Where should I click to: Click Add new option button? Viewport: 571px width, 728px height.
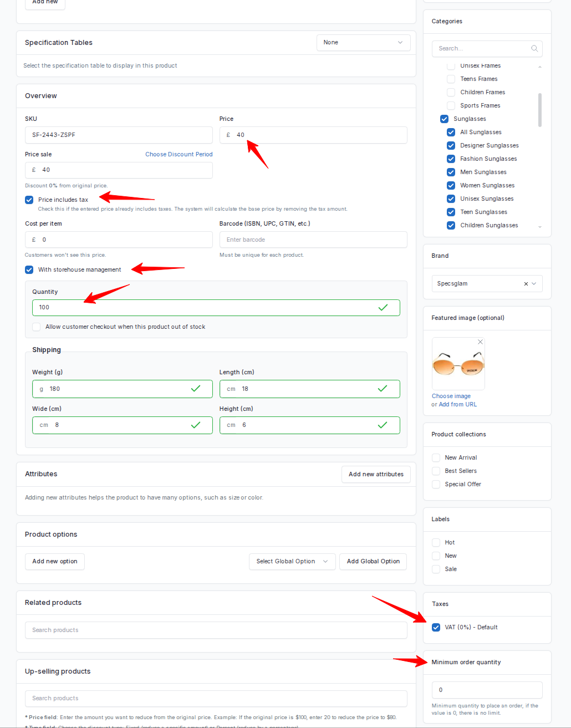[x=55, y=562]
